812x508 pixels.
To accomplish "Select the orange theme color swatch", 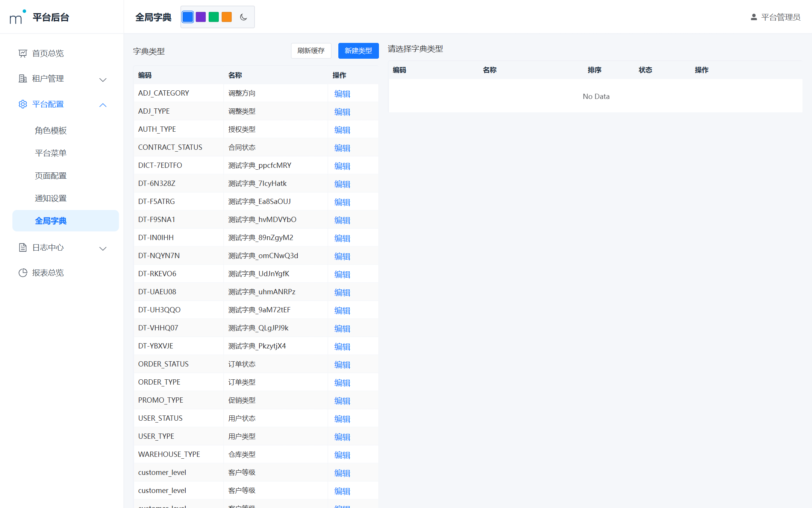I will 227,17.
